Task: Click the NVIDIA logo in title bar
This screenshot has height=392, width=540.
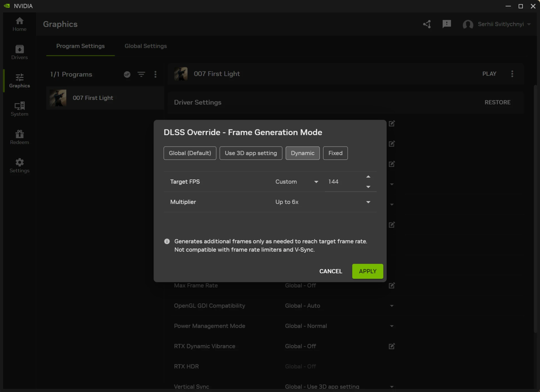Action: [x=7, y=6]
